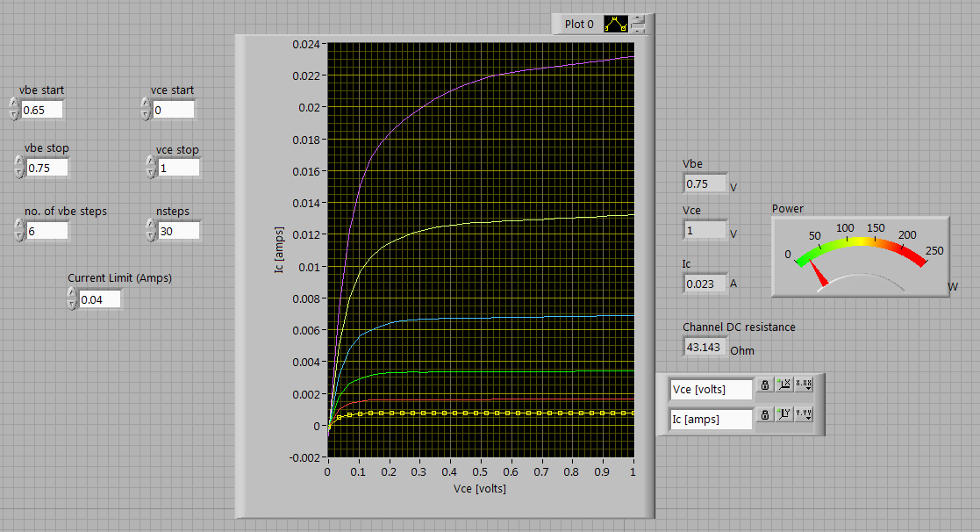Toggle the Ic y-axis autoscale lock
The image size is (980, 532).
(765, 414)
